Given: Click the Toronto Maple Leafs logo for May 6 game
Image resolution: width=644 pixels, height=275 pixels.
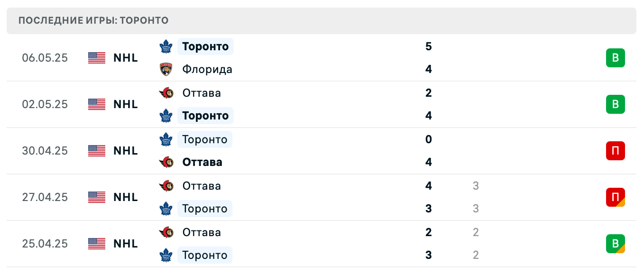Looking at the screenshot, I should (x=166, y=46).
